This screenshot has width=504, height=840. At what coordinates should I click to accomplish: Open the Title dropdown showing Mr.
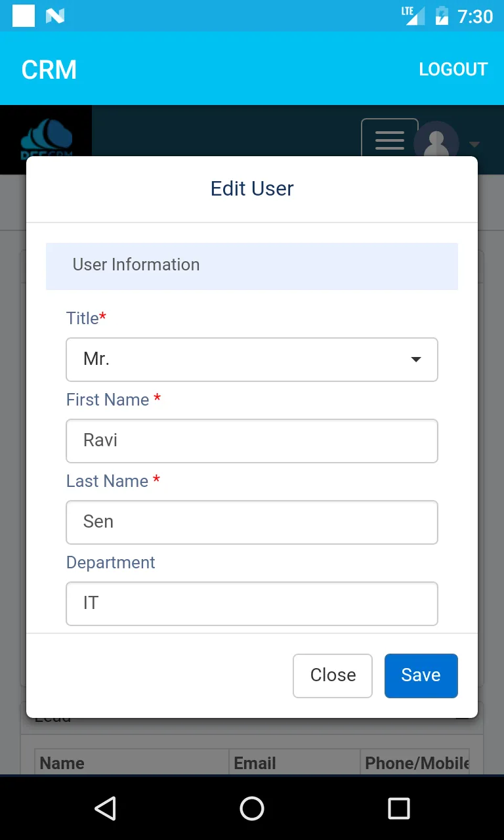(252, 360)
